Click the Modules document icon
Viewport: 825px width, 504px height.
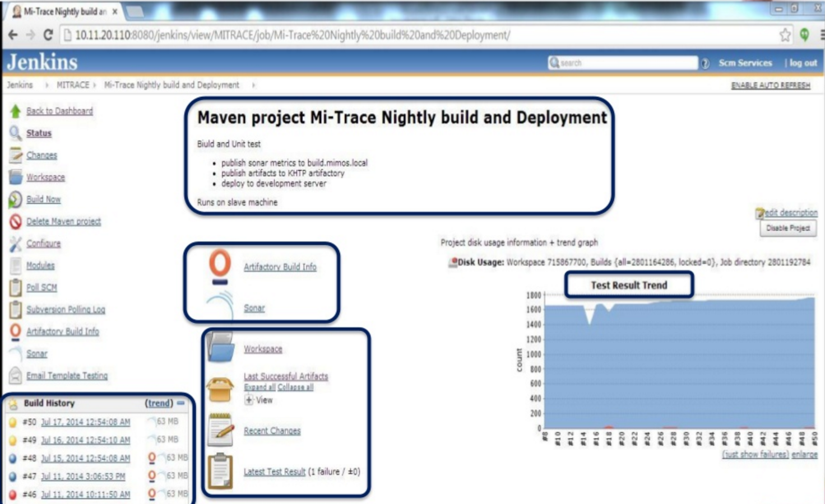pos(16,265)
